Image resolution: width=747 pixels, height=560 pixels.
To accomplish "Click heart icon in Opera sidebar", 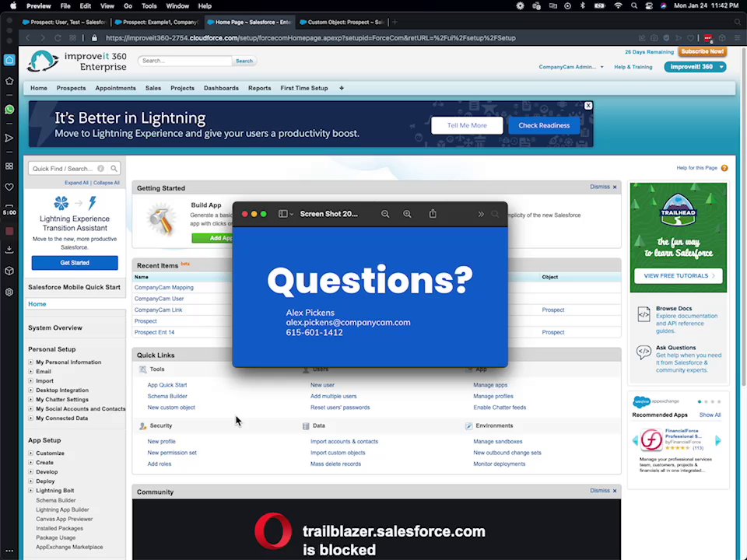I will [9, 187].
